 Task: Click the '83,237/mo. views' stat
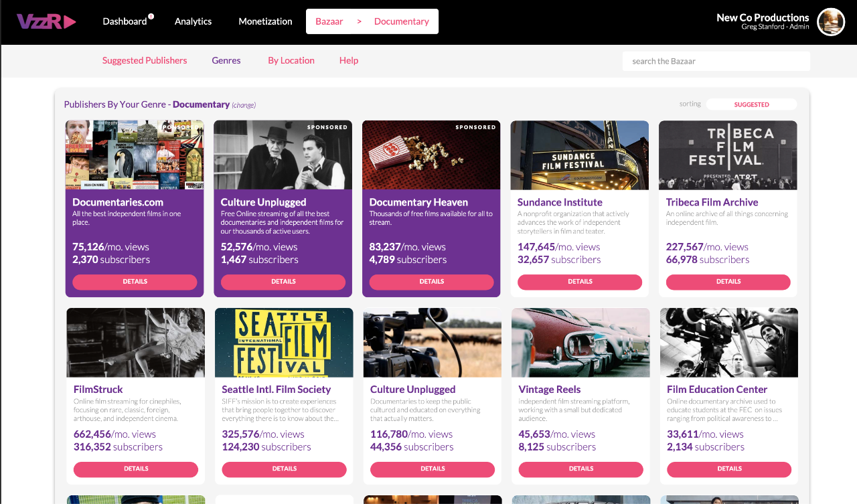click(407, 247)
